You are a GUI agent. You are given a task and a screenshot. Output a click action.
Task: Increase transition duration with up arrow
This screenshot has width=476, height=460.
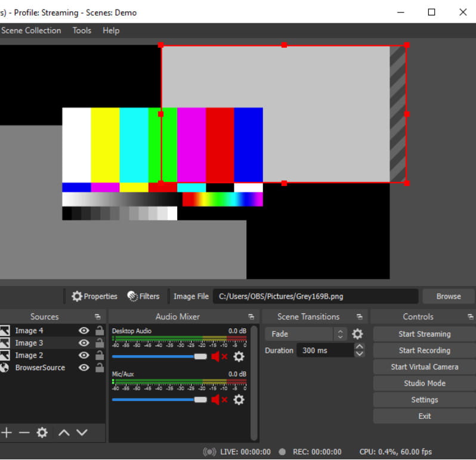pos(360,347)
